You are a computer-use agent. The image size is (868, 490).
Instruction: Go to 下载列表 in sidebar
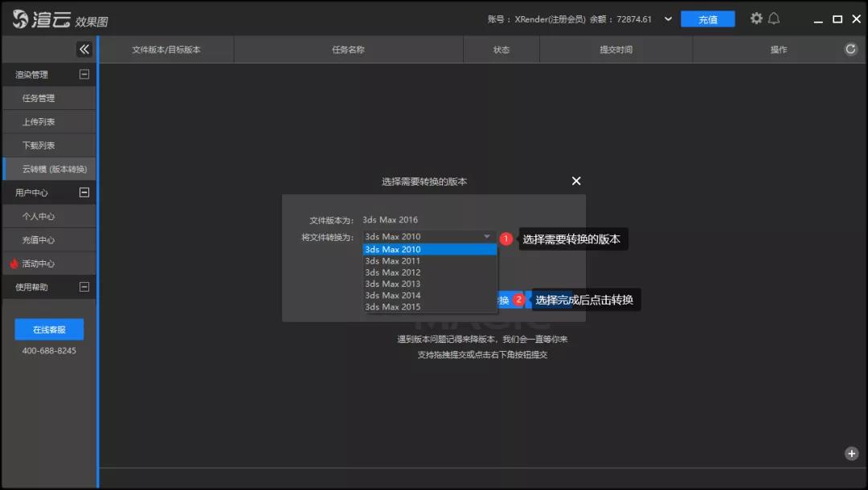39,145
